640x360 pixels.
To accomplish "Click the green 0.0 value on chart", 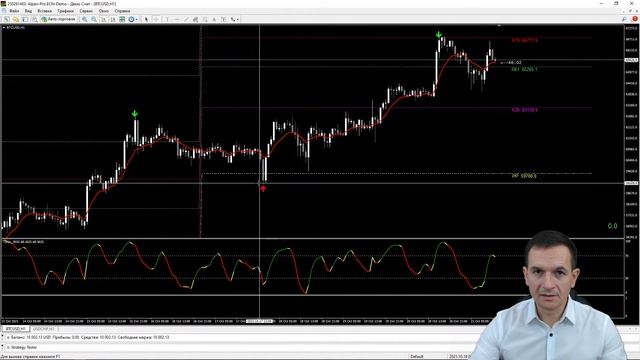I will click(612, 226).
